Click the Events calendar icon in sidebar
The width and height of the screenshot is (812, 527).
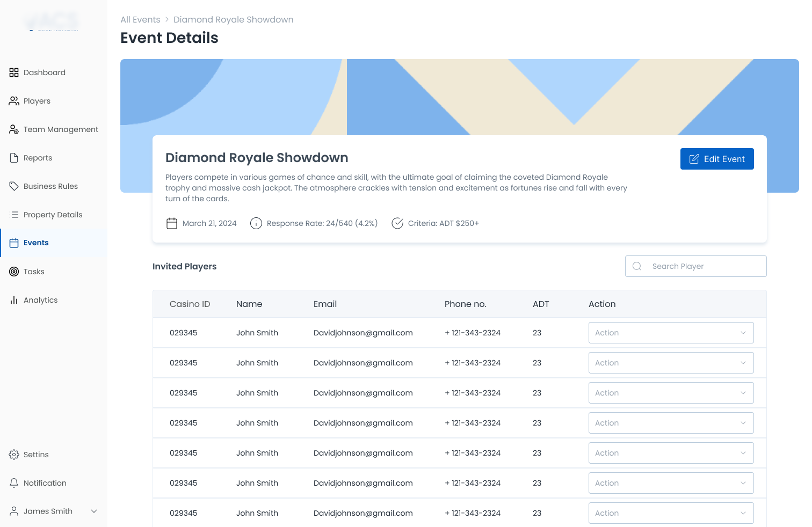tap(14, 243)
